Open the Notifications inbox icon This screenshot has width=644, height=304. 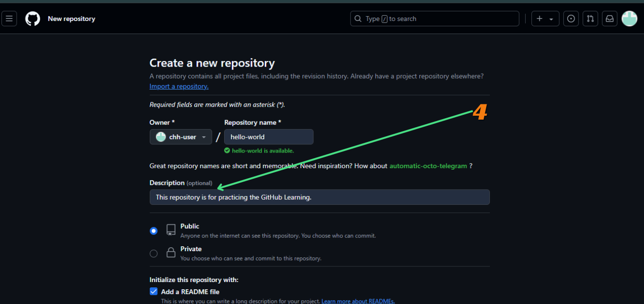pos(609,19)
